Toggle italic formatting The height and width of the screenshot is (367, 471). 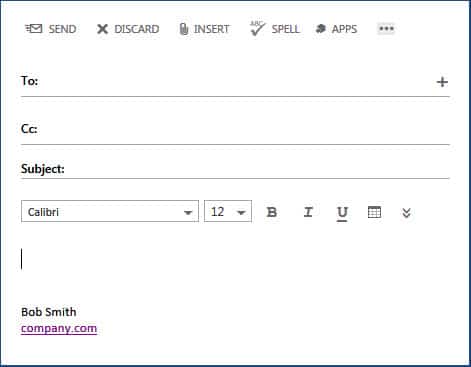[308, 212]
